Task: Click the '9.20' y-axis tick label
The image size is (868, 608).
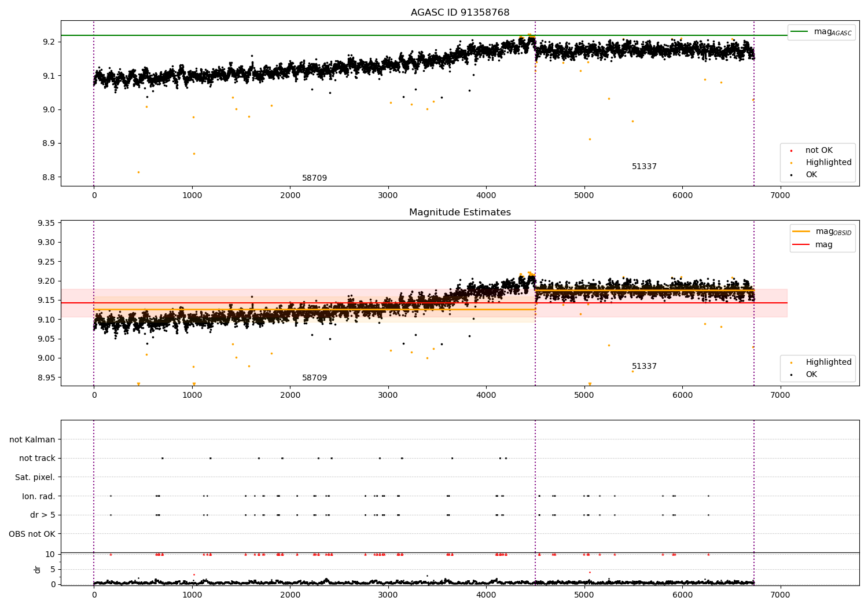Action: (x=46, y=281)
